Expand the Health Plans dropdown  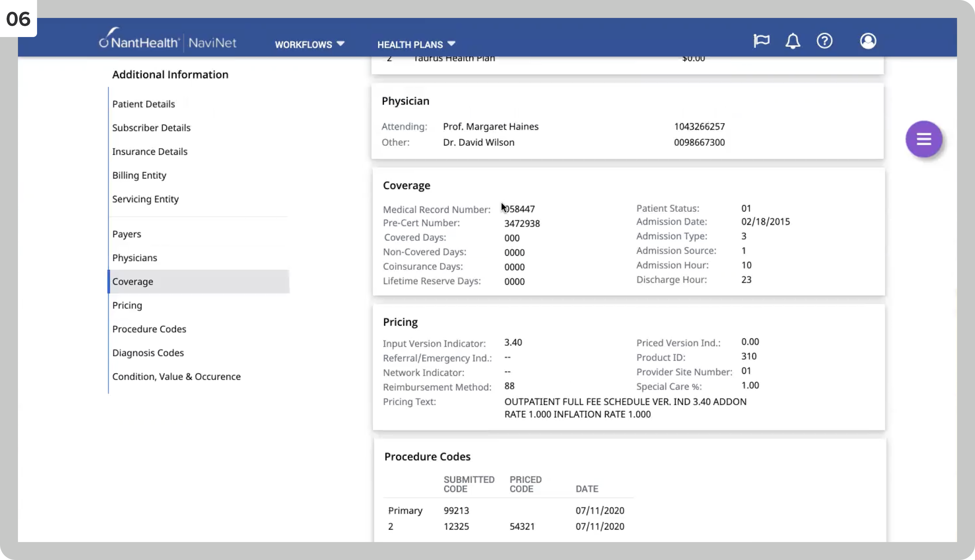coord(416,44)
